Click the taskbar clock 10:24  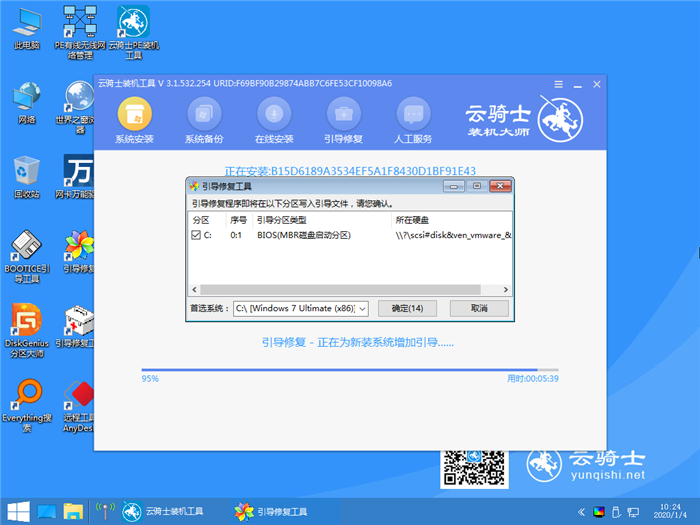670,511
